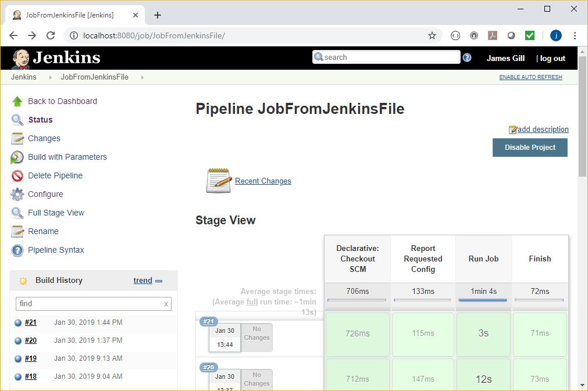
Task: Click the search help question icon
Action: 467,58
